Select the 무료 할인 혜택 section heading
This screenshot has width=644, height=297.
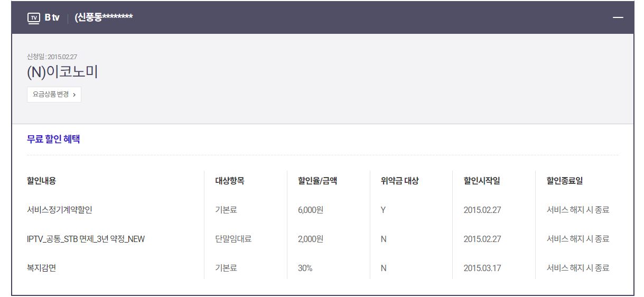[53, 140]
